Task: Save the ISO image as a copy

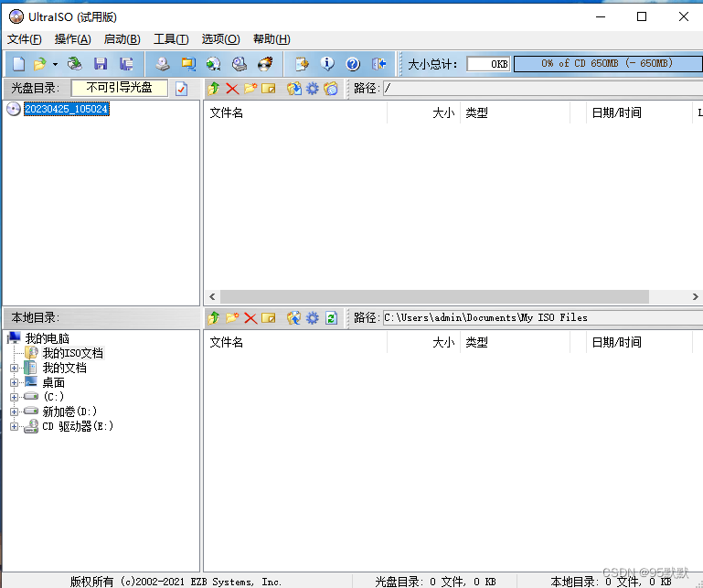Action: (126, 64)
